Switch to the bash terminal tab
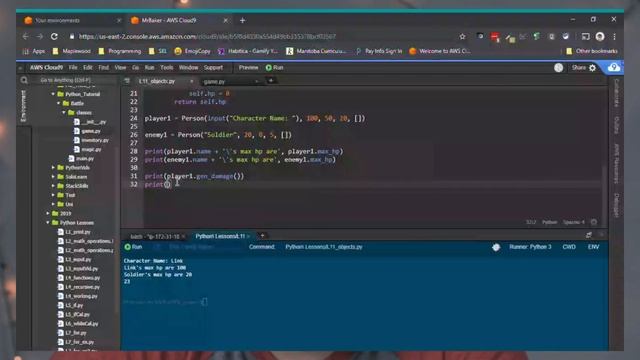Viewport: 640px width, 360px height. tap(154, 236)
